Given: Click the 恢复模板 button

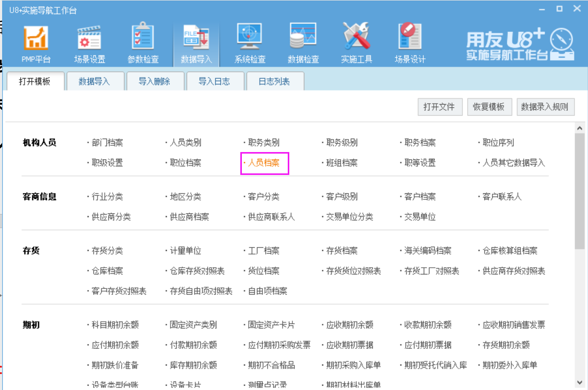Looking at the screenshot, I should (x=488, y=107).
